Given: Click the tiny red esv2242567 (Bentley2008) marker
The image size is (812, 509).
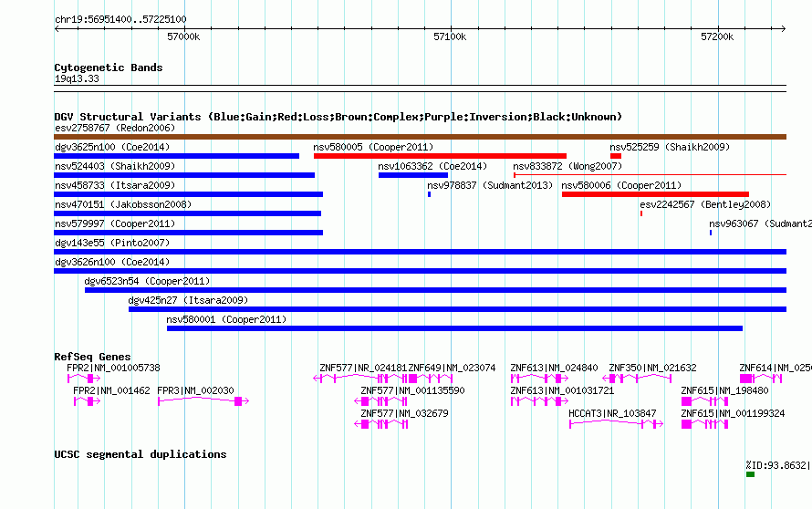Looking at the screenshot, I should [x=641, y=213].
